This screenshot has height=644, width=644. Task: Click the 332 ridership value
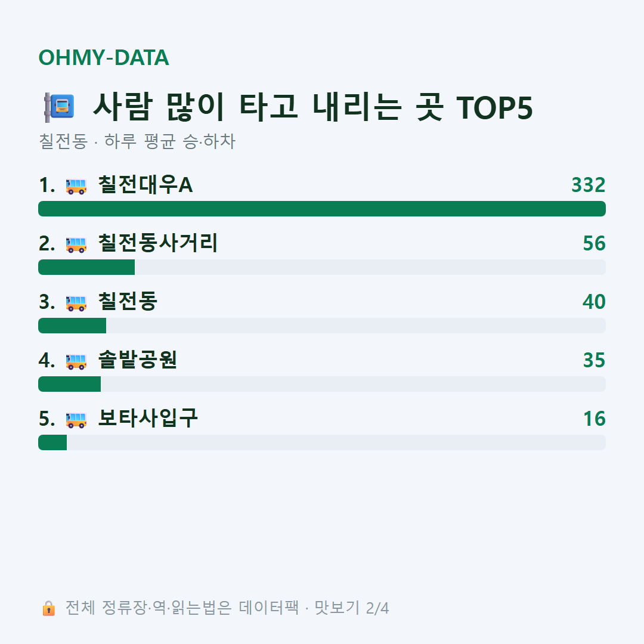pyautogui.click(x=589, y=185)
